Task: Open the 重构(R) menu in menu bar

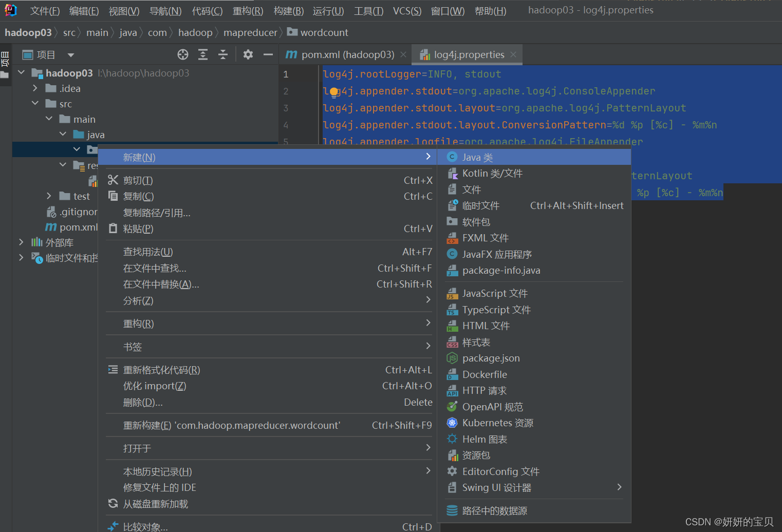Action: click(248, 11)
